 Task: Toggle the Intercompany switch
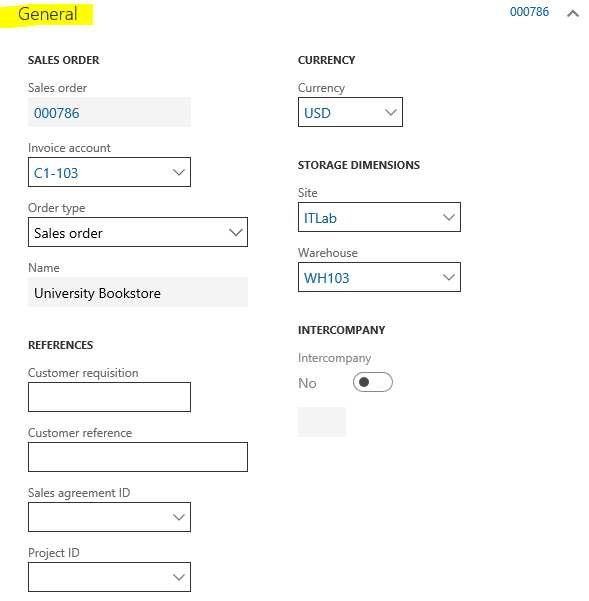click(x=372, y=382)
